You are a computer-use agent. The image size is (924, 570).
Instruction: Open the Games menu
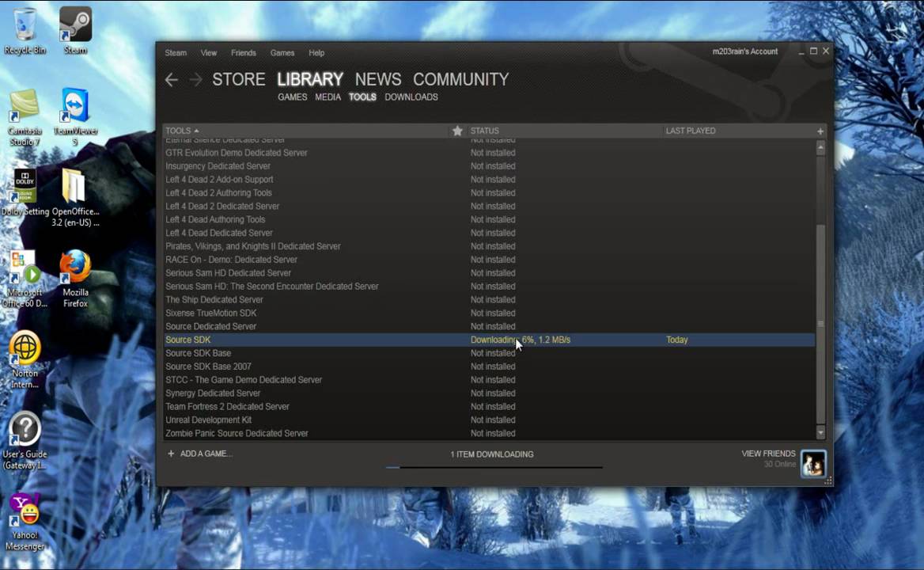[x=282, y=53]
